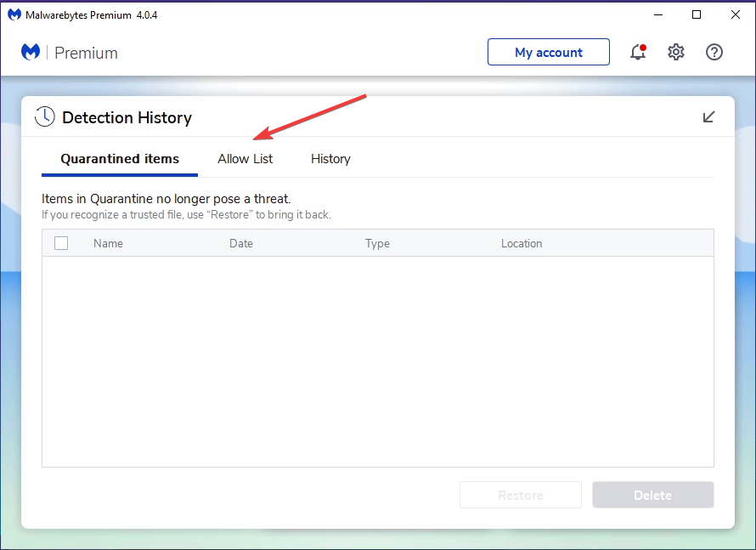Switch to the History tab
756x550 pixels.
point(330,159)
